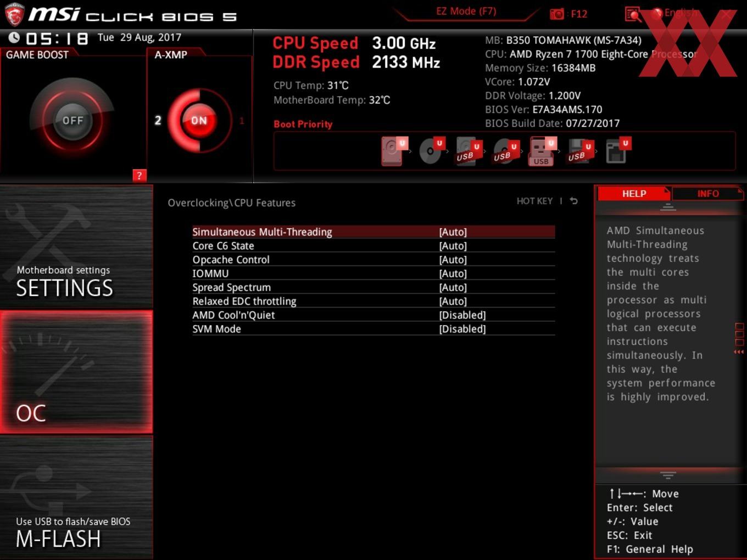Select the Spread Spectrum label
The width and height of the screenshot is (747, 560).
click(231, 287)
